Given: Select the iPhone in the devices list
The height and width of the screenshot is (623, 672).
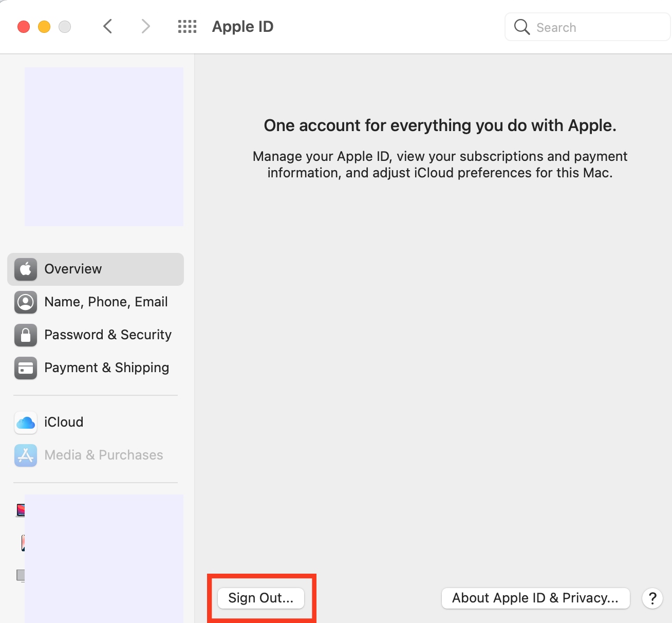Looking at the screenshot, I should [x=23, y=543].
